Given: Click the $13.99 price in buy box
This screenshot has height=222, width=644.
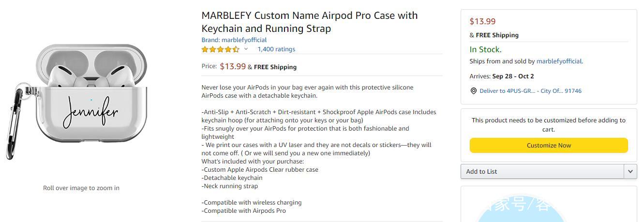Looking at the screenshot, I should [482, 21].
